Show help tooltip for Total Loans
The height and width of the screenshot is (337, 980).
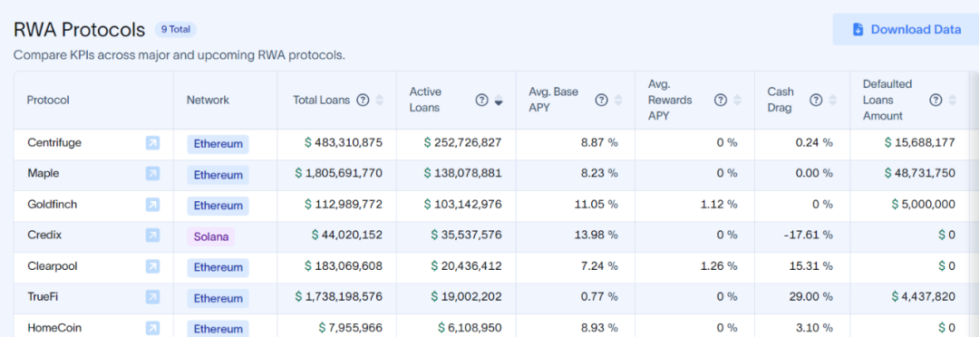363,100
